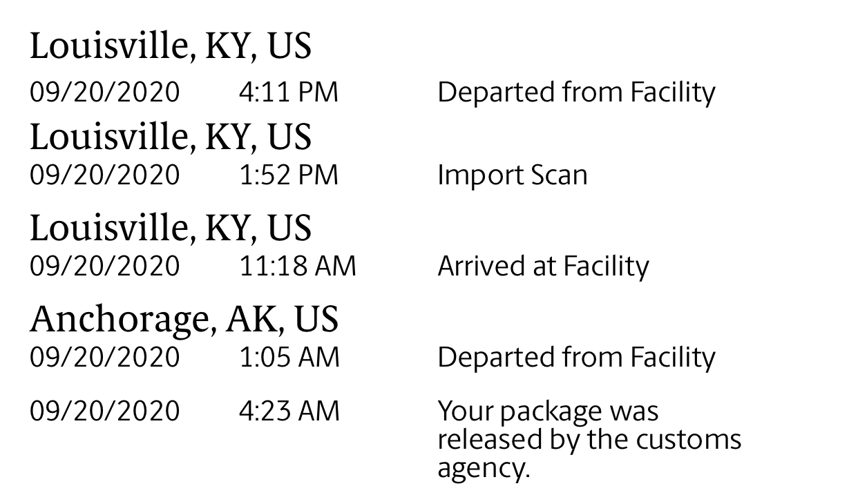This screenshot has width=858, height=504.
Task: Click the 09/20/2020 date beside 4:11 PM
Action: (x=104, y=93)
